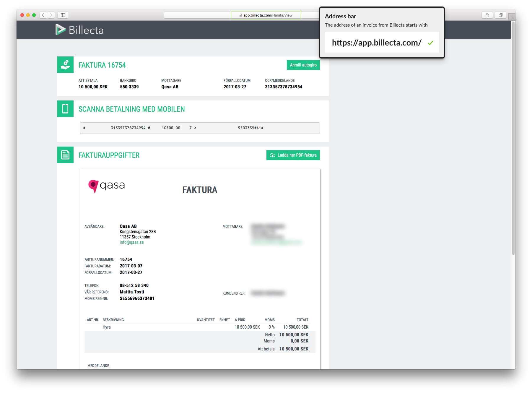Click the Moms value 0,00 SEK

point(300,341)
